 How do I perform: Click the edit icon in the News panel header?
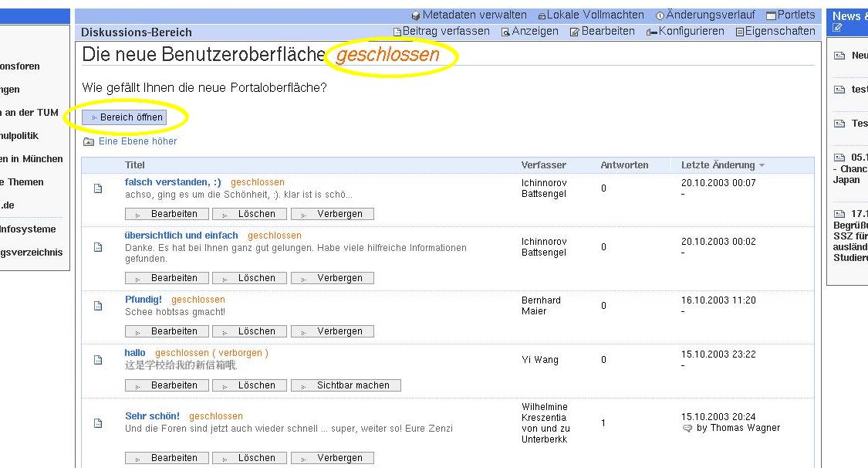point(838,29)
